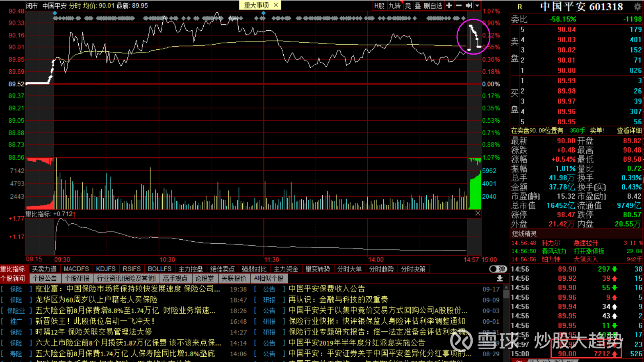
Task: Open the 论股堂 tab
Action: [x=205, y=278]
